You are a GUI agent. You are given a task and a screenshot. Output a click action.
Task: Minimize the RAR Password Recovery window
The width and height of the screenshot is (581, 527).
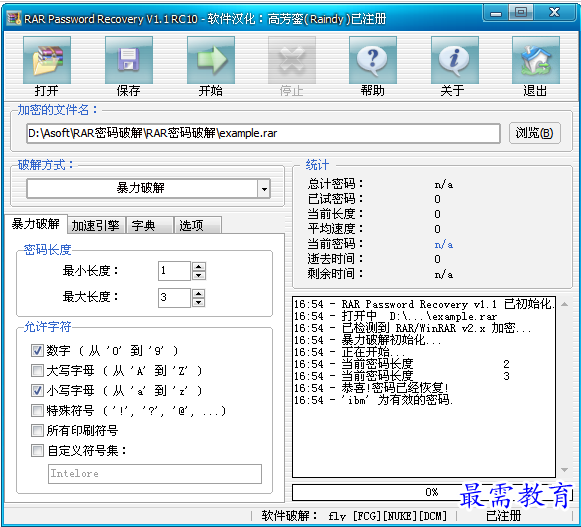[495, 13]
